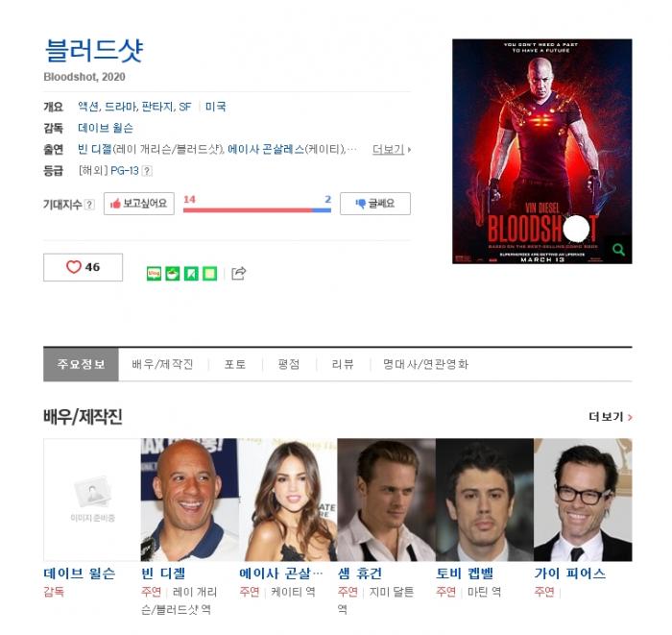Click the red-blue expectation ratio bar
672x635 pixels.
(257, 210)
